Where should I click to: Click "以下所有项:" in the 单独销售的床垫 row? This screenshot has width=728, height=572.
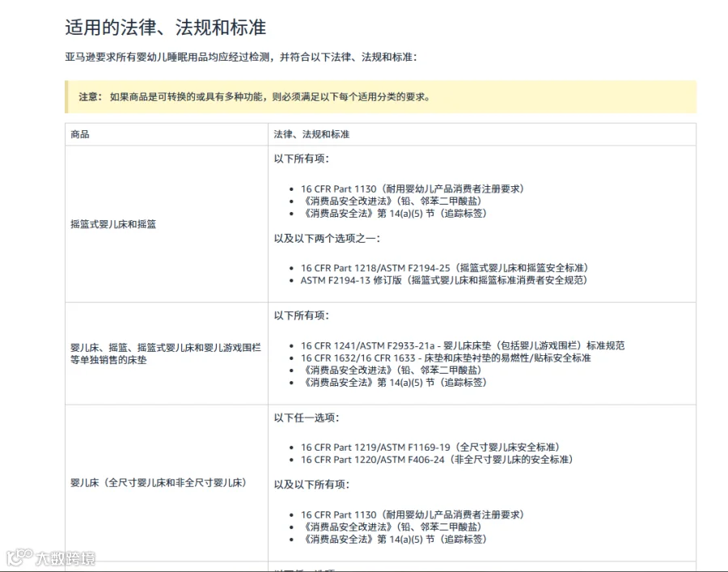tap(302, 316)
